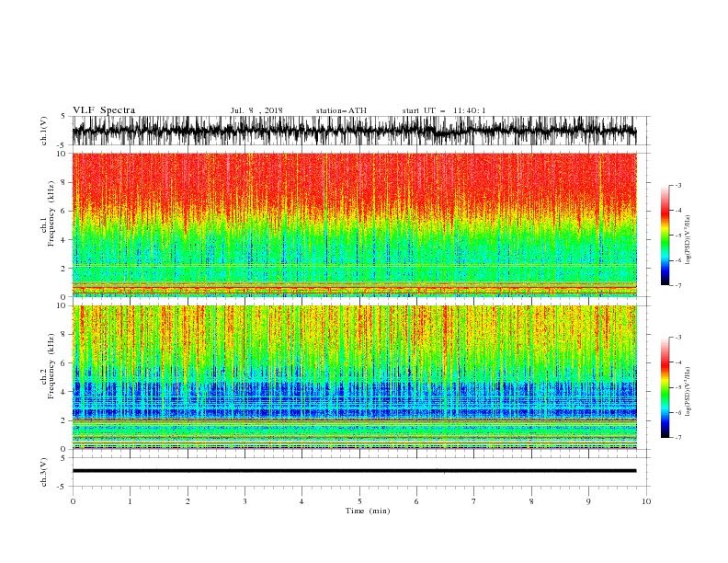This screenshot has height=563, width=728.
Task: Click the time axis tick label "7"
Action: tap(474, 501)
